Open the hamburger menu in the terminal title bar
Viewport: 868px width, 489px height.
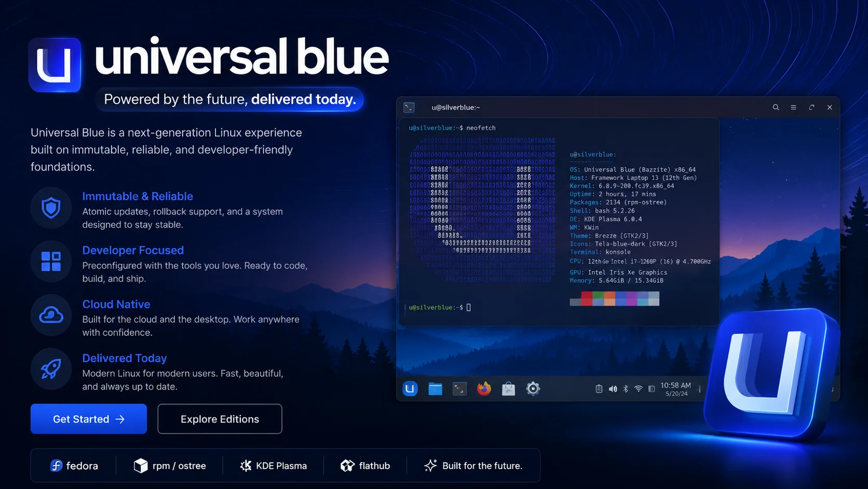(x=793, y=108)
